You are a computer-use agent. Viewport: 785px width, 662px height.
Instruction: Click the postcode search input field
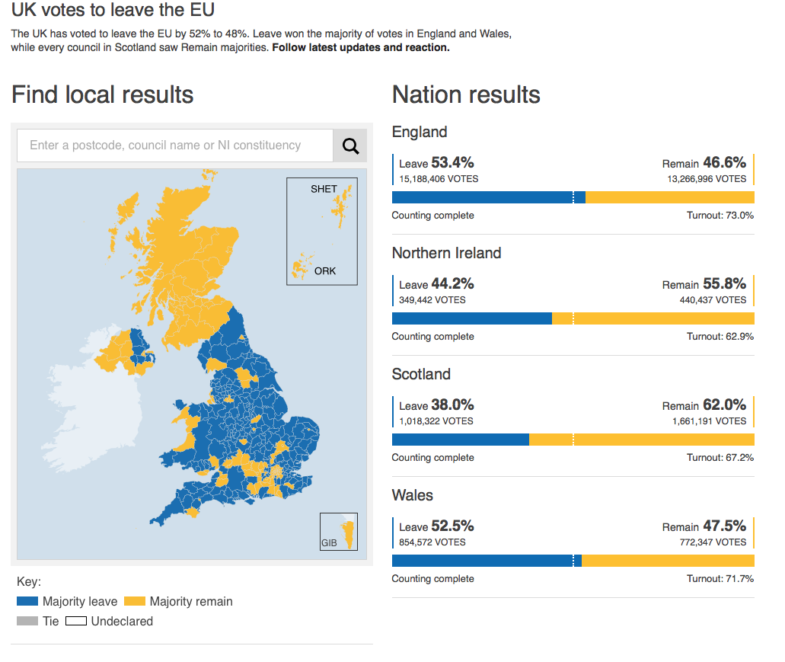175,146
